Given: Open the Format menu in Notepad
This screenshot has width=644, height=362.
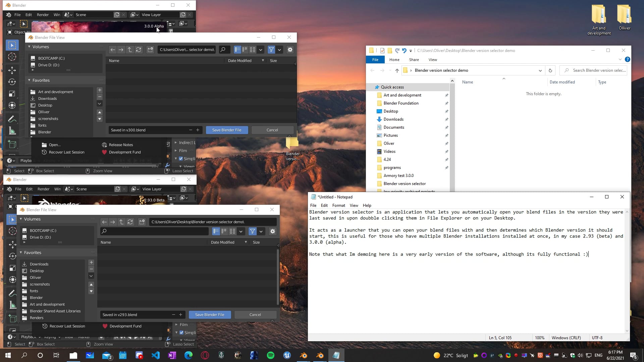Looking at the screenshot, I should tap(339, 205).
